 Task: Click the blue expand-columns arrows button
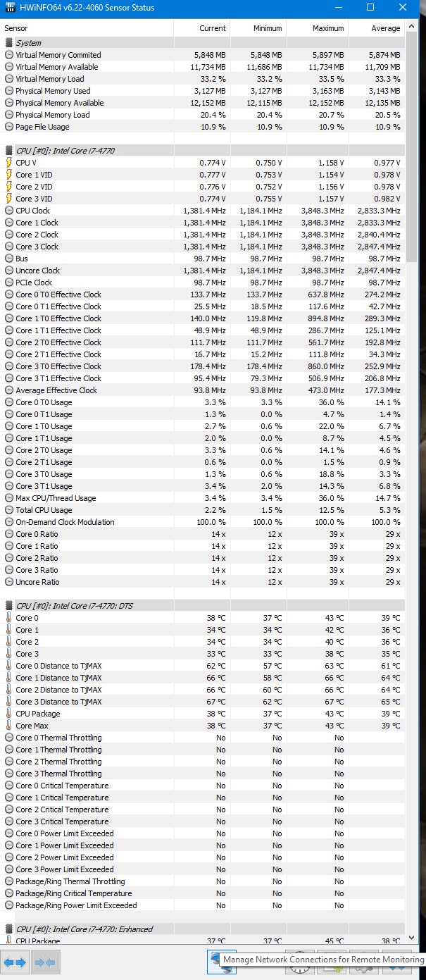coord(15,962)
